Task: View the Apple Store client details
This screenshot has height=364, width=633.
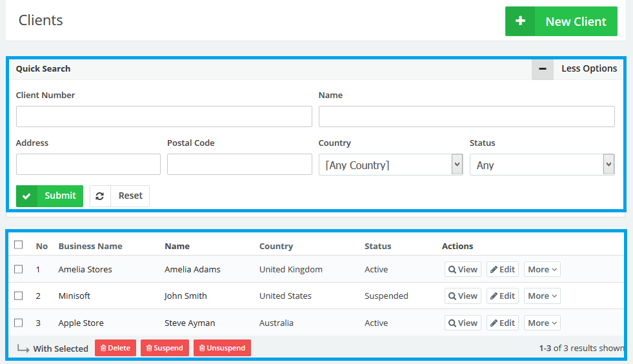Action: (463, 323)
